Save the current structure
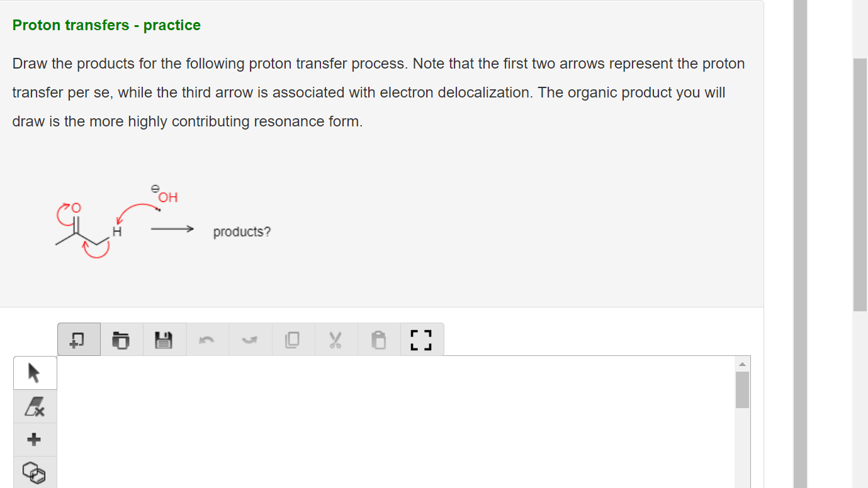Screen dimensions: 868x488 click(164, 339)
